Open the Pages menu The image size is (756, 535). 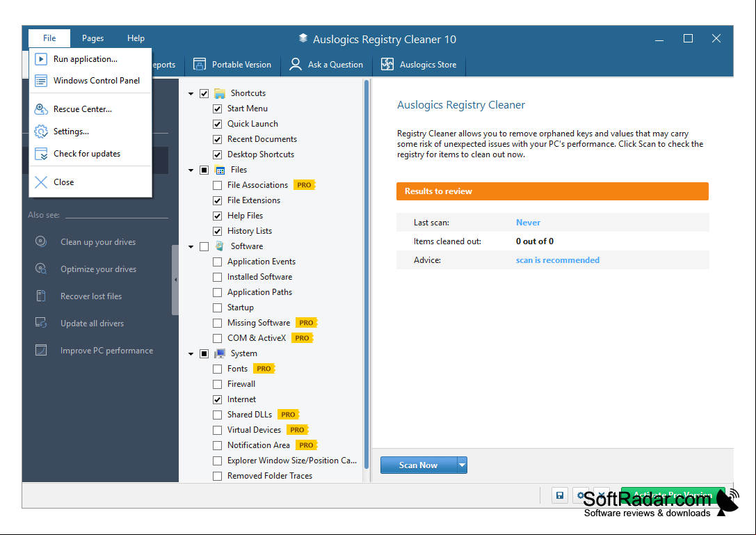tap(93, 38)
